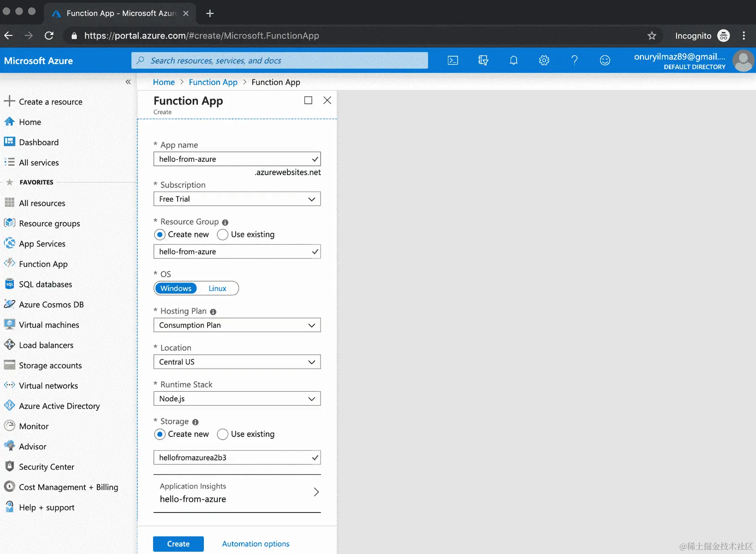The height and width of the screenshot is (554, 756).
Task: Open Directory and subscription filter icon
Action: coord(483,60)
